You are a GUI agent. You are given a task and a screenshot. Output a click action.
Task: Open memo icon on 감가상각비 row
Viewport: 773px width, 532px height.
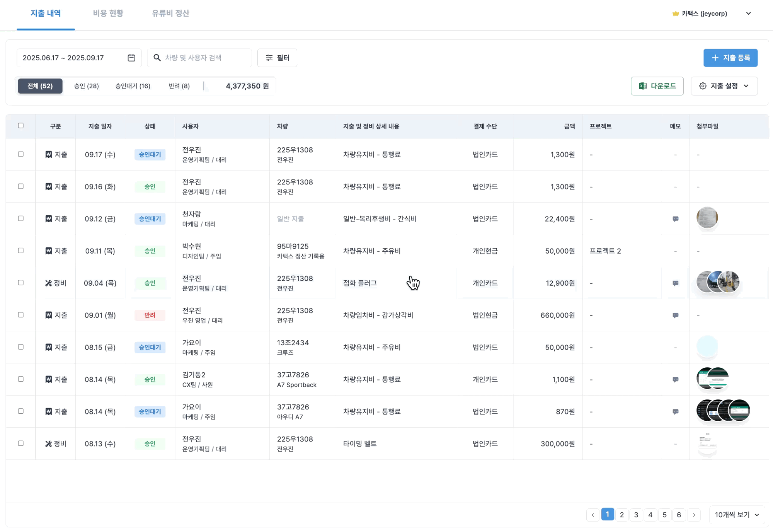[x=675, y=315]
